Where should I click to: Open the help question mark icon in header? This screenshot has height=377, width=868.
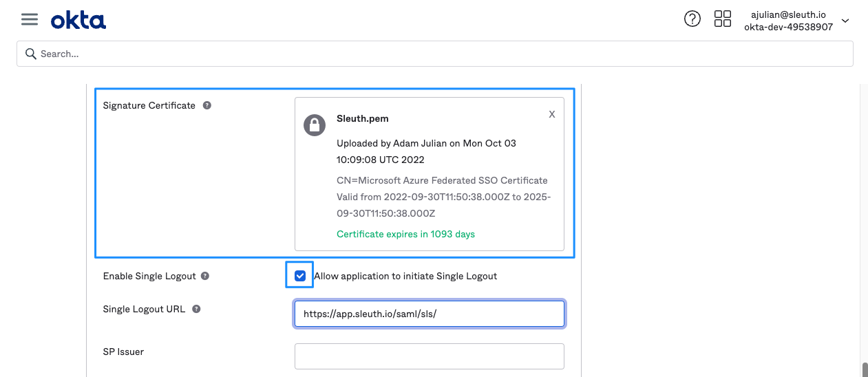[692, 19]
